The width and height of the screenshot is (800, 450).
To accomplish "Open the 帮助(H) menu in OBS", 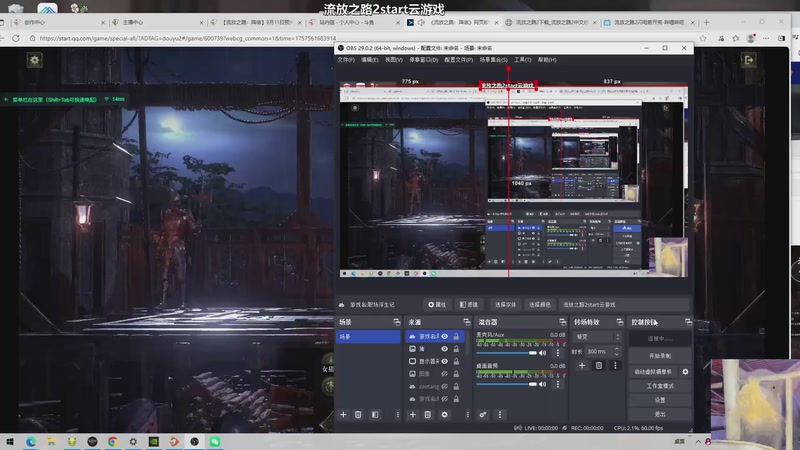I will pyautogui.click(x=547, y=60).
